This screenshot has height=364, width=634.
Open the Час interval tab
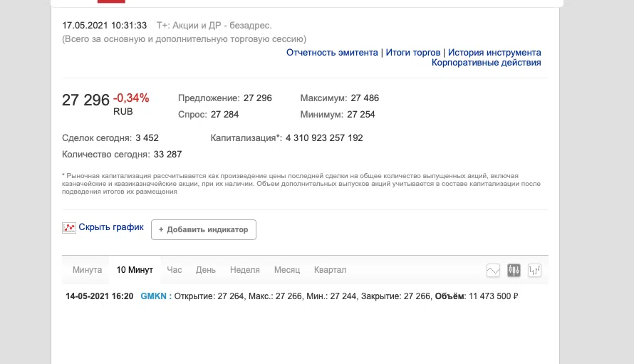175,270
